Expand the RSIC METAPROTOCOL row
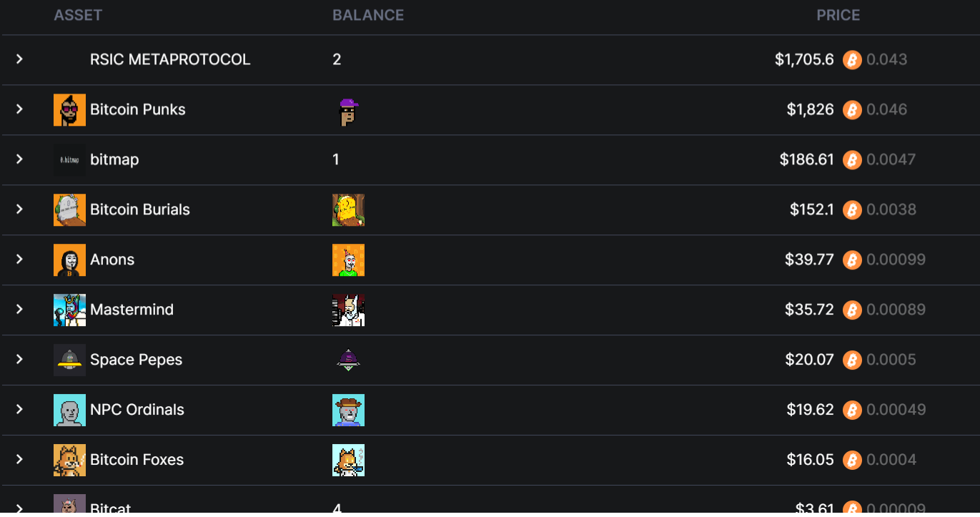 (19, 59)
